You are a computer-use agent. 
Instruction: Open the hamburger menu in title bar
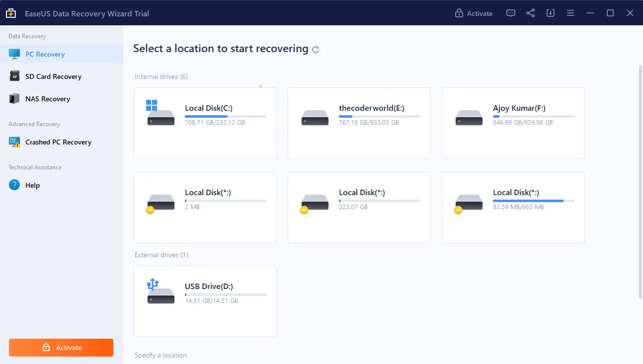(570, 13)
